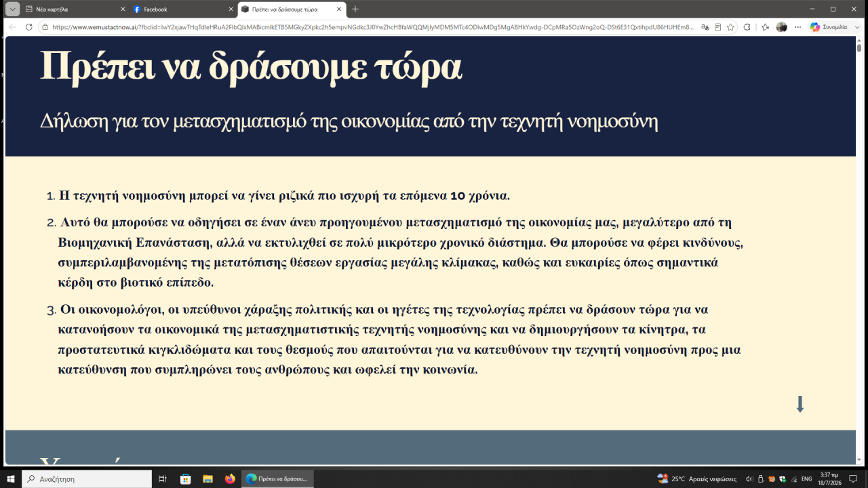Add this page to favorites

pyautogui.click(x=730, y=27)
